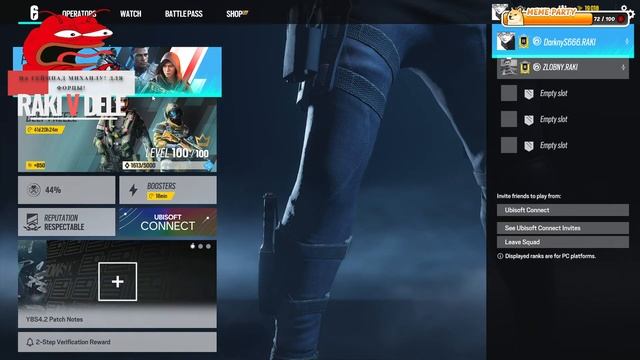Click the +850 currency badge

point(36,165)
